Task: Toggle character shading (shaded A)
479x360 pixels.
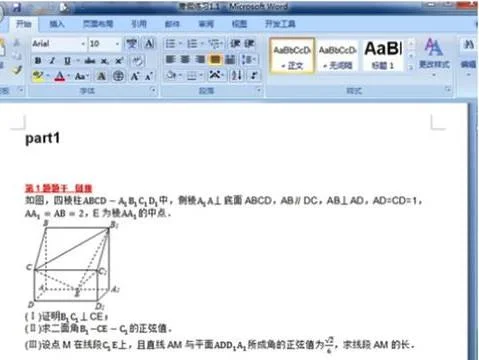Action: (x=101, y=76)
